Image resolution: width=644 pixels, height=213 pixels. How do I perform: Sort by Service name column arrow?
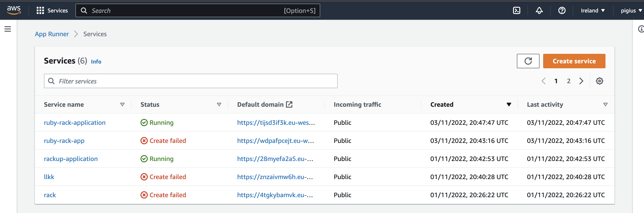[122, 104]
